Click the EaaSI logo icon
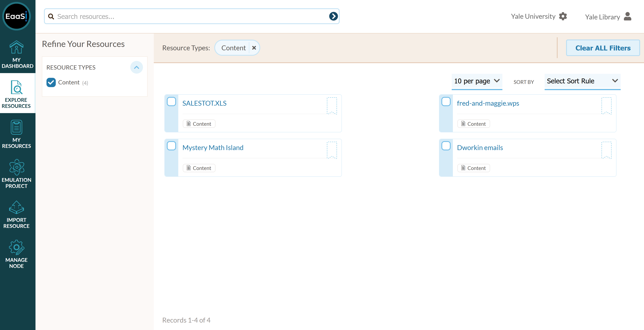This screenshot has height=330, width=644. 17,16
